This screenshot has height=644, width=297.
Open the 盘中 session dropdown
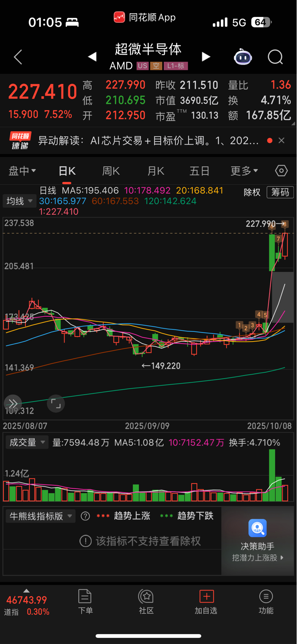(22, 171)
